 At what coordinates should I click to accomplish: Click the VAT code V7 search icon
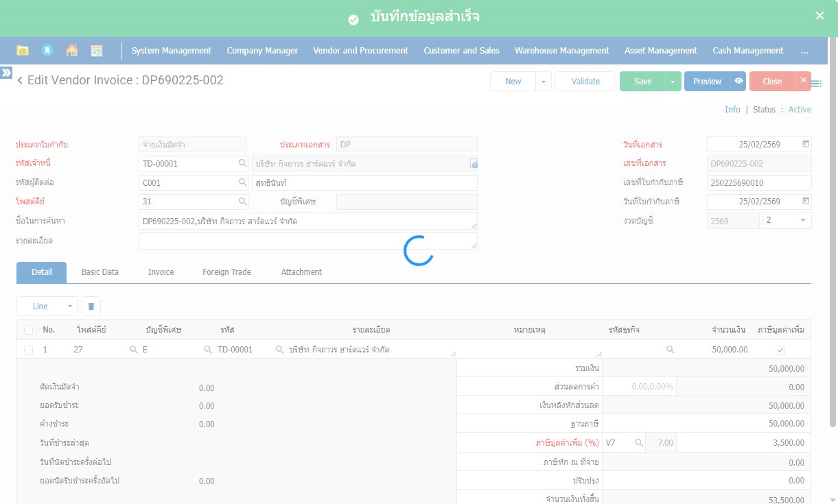(639, 443)
